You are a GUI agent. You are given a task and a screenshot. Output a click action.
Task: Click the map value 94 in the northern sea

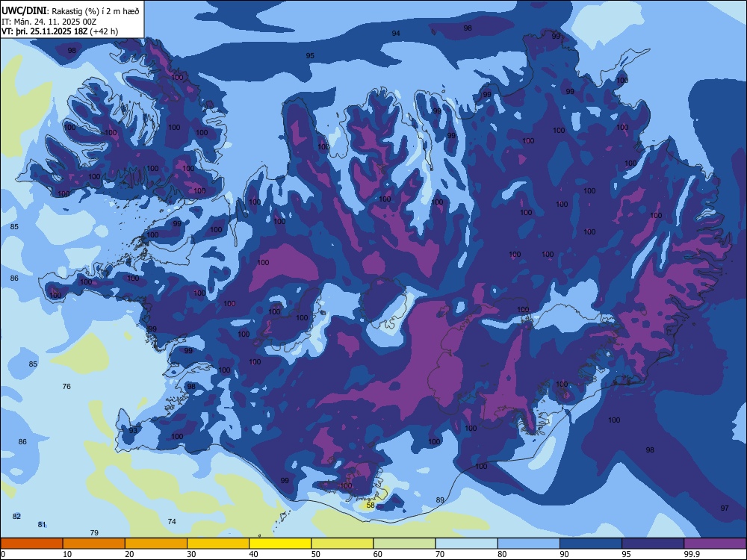(x=396, y=33)
